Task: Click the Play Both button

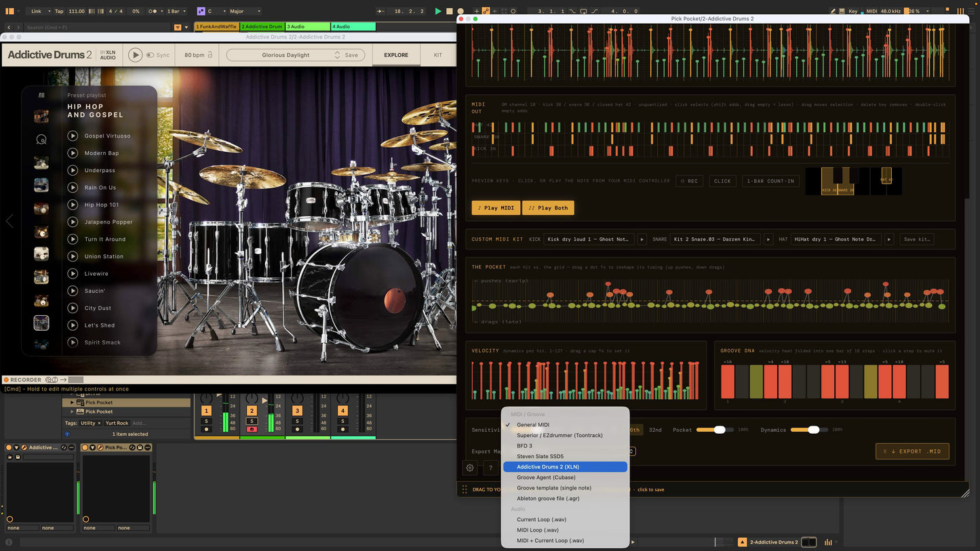Action: coord(548,208)
